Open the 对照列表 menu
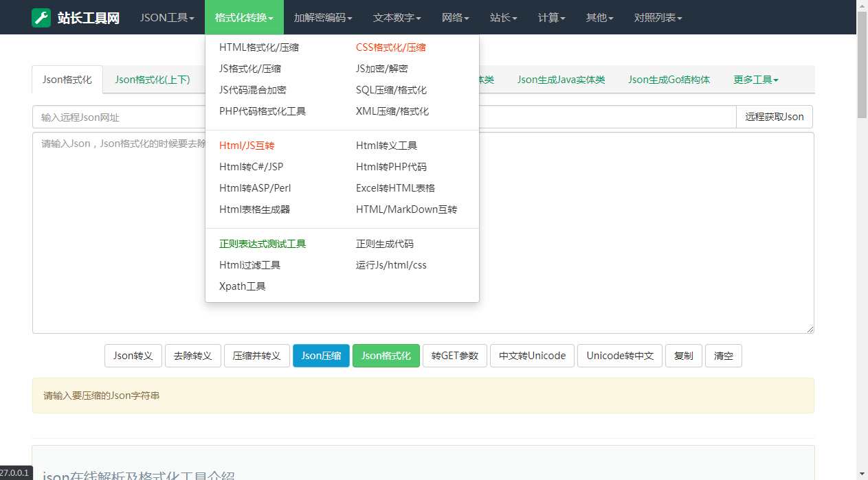The width and height of the screenshot is (868, 480). click(x=656, y=17)
